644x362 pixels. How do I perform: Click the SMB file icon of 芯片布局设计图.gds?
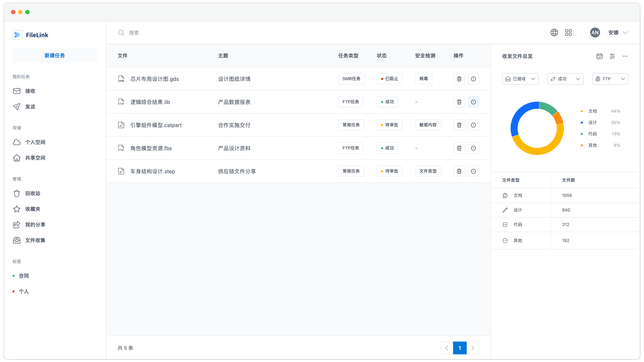121,79
